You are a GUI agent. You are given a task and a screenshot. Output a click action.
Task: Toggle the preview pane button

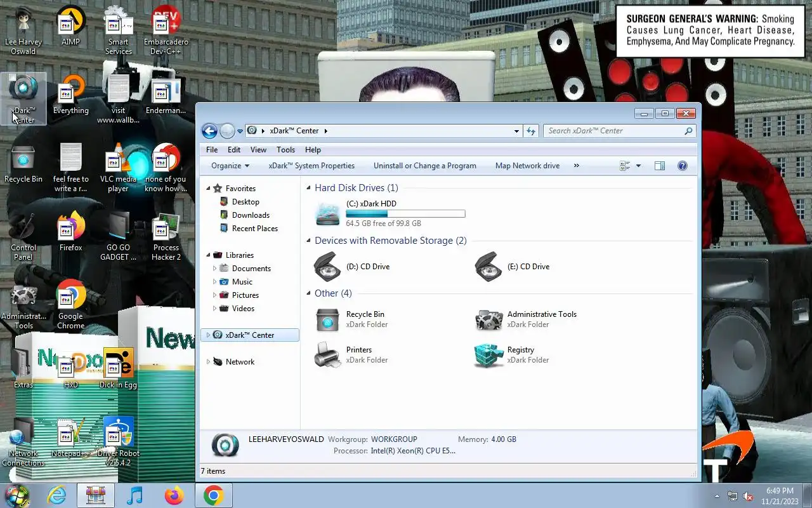(x=660, y=166)
